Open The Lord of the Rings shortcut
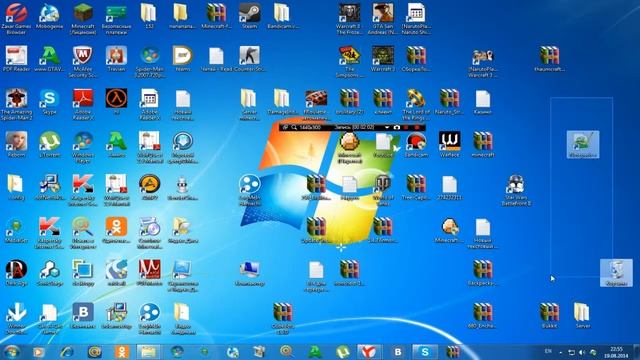Screen dimensions: 640x360 (416, 104)
